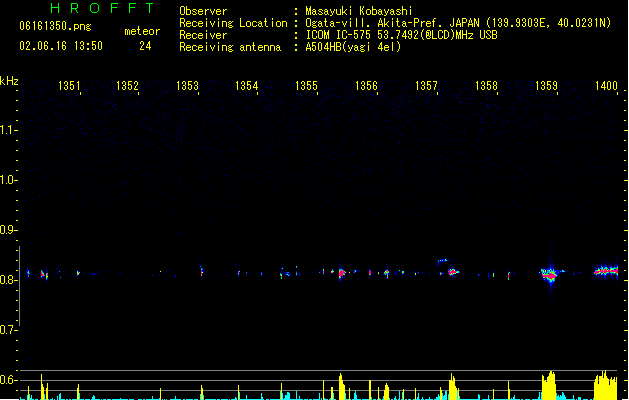Click the observer name Masayuki Kobayashi
Screen dimensions: 629x400
[x=359, y=11]
